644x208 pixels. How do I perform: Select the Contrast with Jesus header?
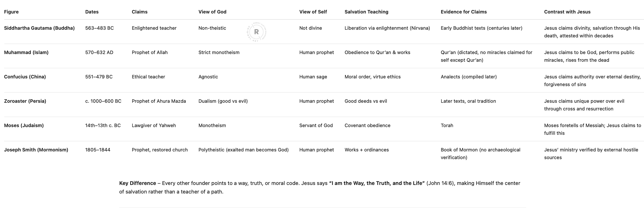tap(567, 12)
